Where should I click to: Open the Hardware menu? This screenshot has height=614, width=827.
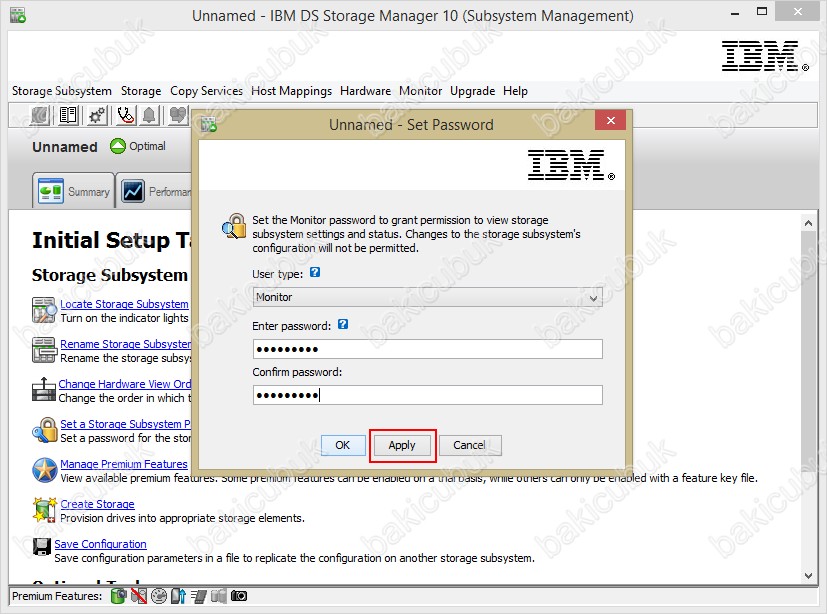[x=366, y=91]
